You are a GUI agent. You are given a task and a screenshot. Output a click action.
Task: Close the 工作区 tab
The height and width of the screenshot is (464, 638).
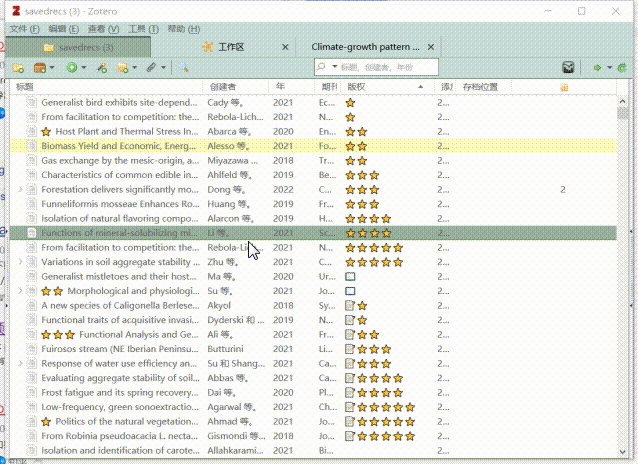coord(286,47)
